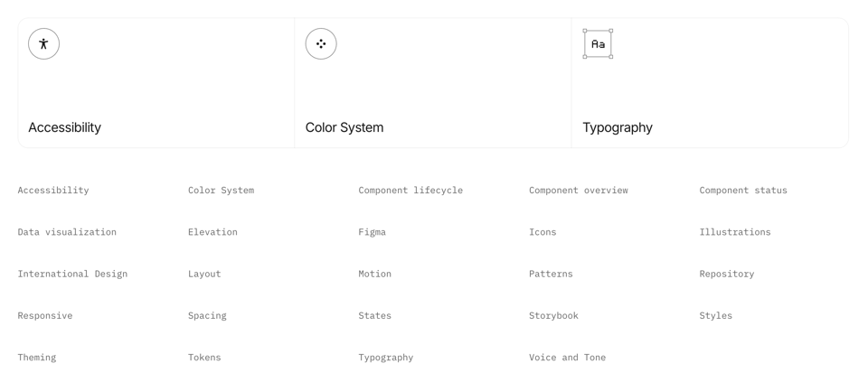Open the Storybook link
The width and height of the screenshot is (868, 382).
point(553,315)
